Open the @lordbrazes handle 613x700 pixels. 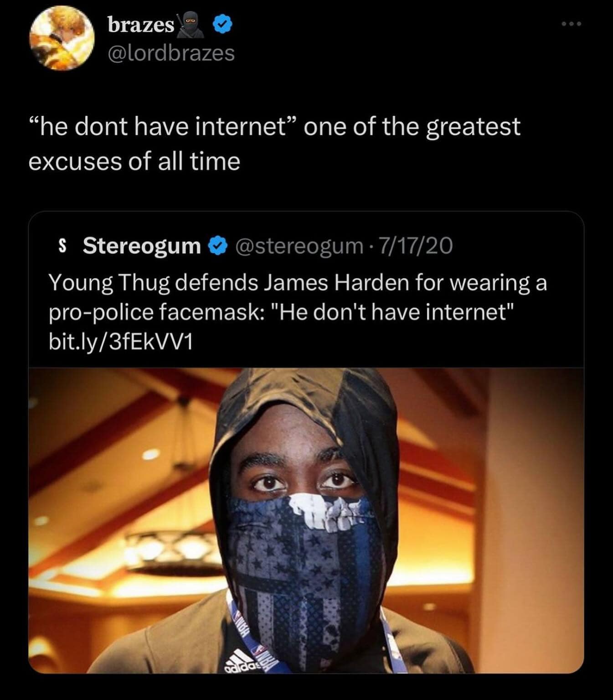point(171,53)
